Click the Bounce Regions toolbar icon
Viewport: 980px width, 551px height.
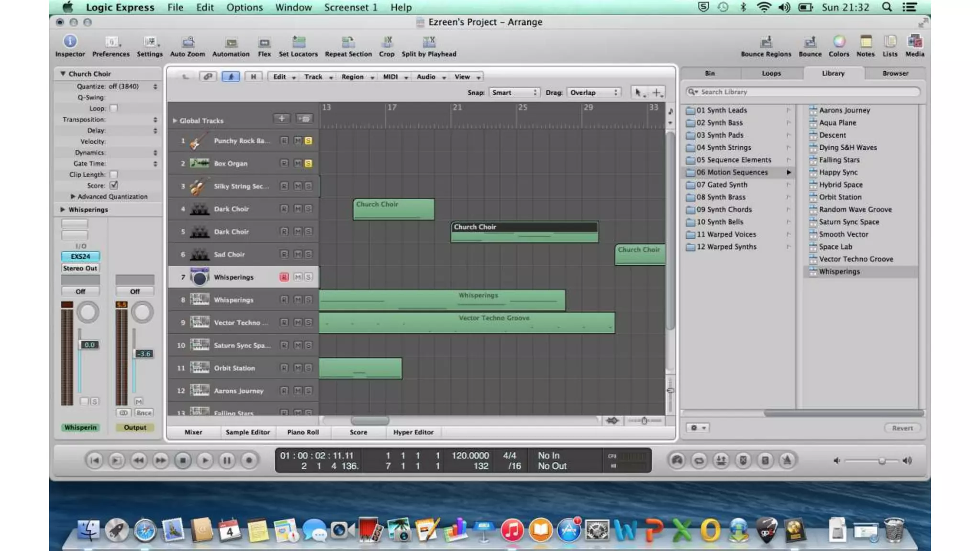coord(766,42)
